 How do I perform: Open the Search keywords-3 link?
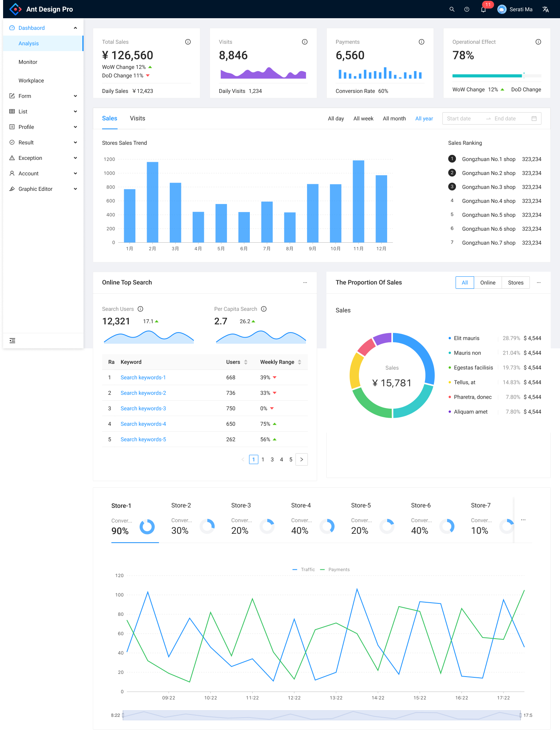point(143,408)
